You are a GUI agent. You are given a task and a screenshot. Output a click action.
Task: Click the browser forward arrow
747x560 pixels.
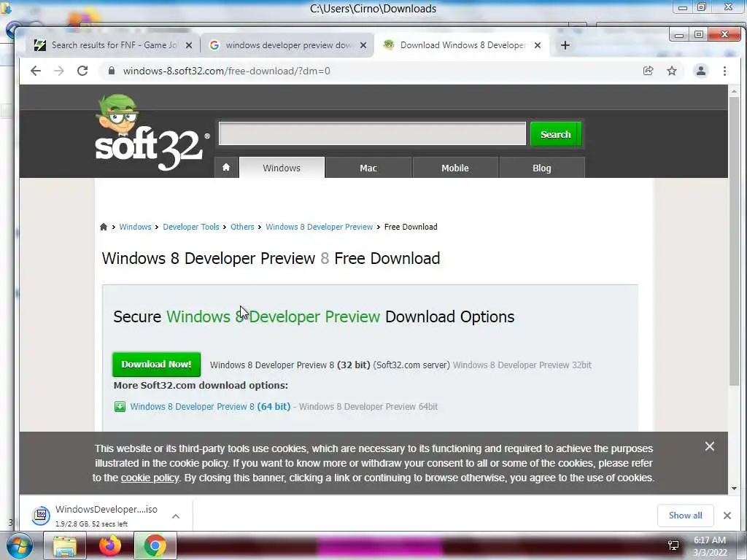58,71
